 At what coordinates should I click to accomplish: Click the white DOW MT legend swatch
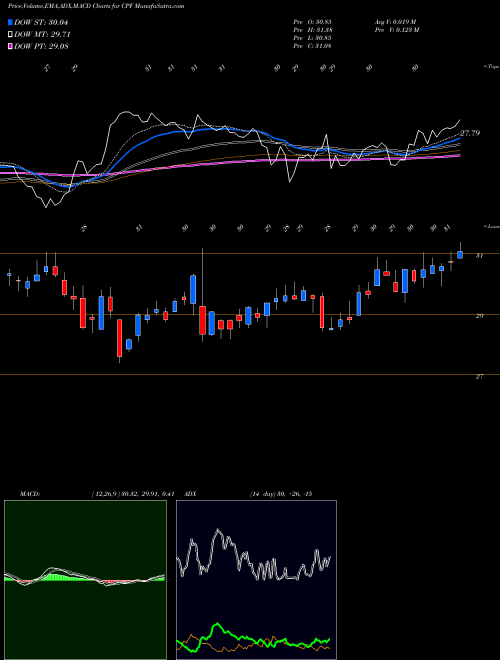tap(10, 35)
